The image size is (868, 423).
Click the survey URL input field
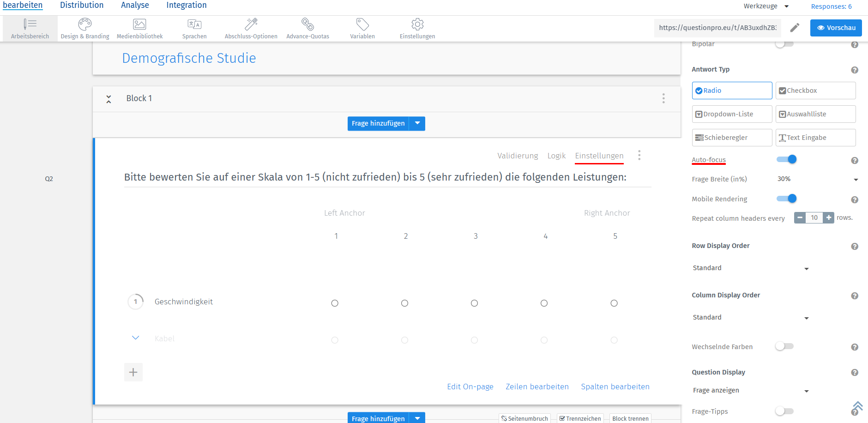point(717,28)
